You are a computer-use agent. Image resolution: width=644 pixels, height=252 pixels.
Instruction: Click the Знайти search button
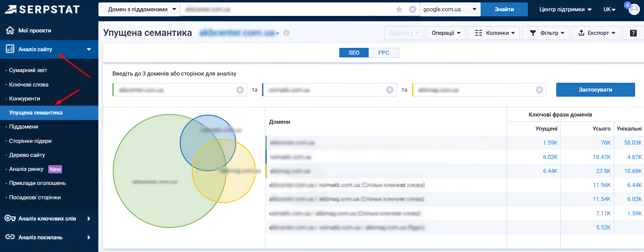pyautogui.click(x=504, y=9)
